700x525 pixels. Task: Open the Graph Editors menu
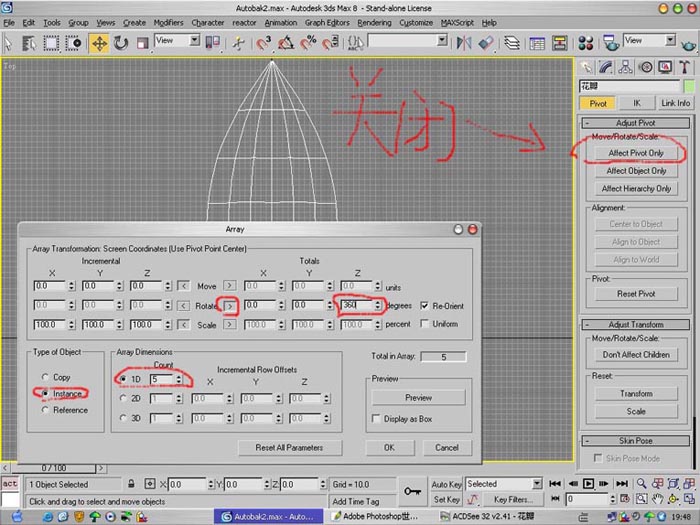[x=327, y=22]
